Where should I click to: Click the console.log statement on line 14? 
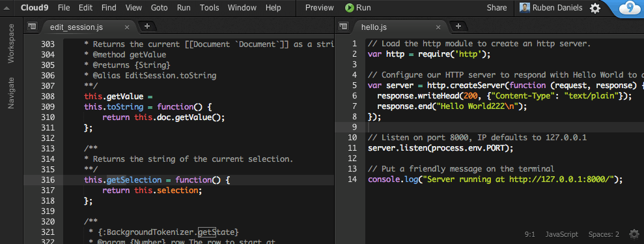(x=496, y=179)
